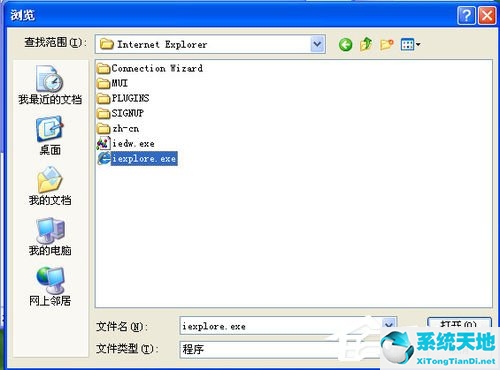Go up one folder level
The height and width of the screenshot is (370, 500).
pyautogui.click(x=366, y=44)
